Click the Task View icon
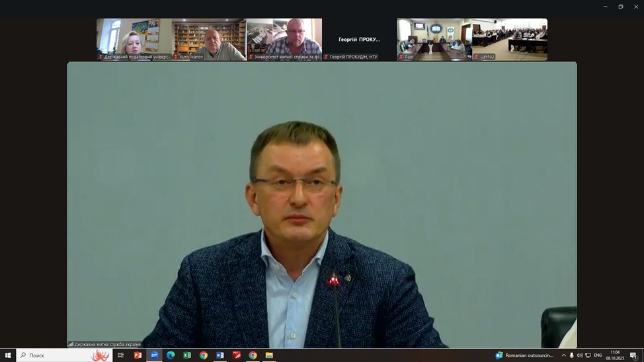This screenshot has width=644, height=362. click(x=121, y=355)
